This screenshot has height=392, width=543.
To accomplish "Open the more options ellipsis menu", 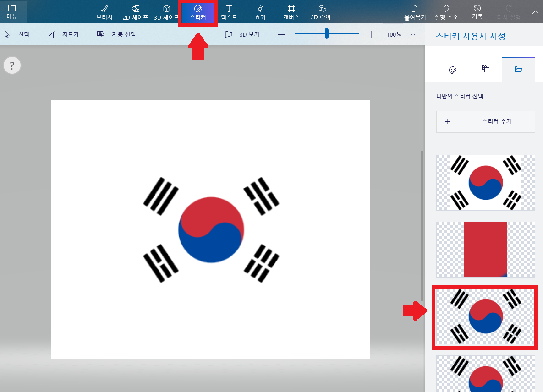I will (x=414, y=35).
